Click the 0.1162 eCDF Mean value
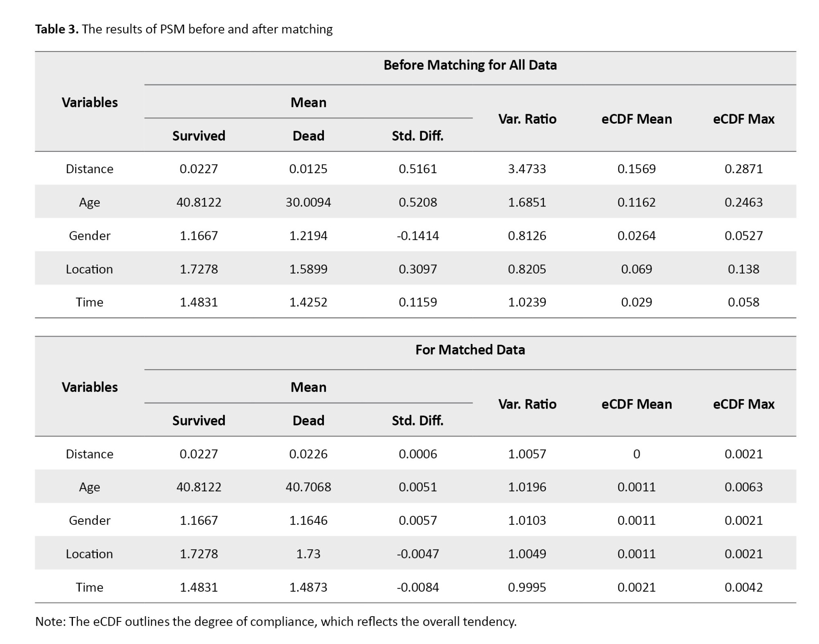 (x=636, y=202)
